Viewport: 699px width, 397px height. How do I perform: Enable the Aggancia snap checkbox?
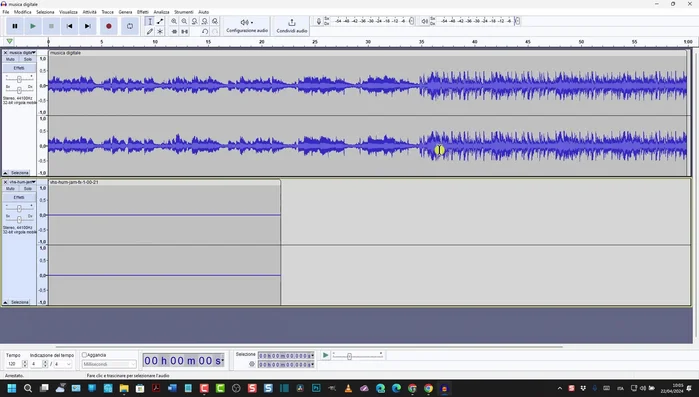(x=84, y=355)
